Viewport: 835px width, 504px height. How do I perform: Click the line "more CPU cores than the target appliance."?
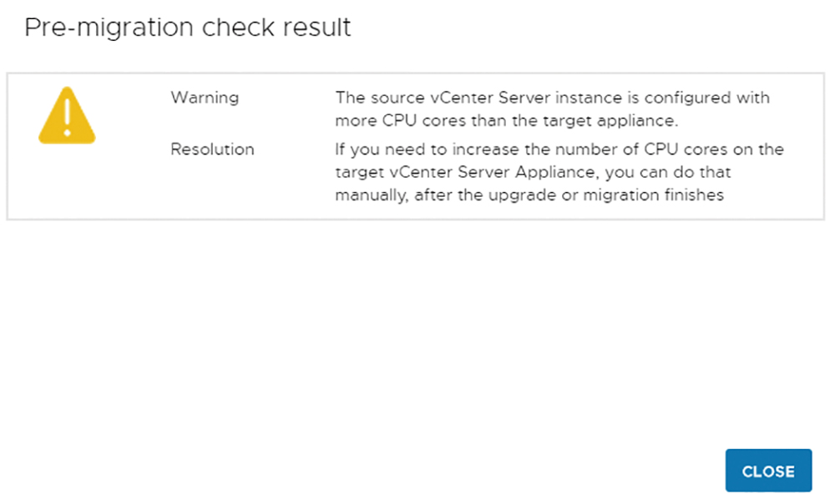507,121
